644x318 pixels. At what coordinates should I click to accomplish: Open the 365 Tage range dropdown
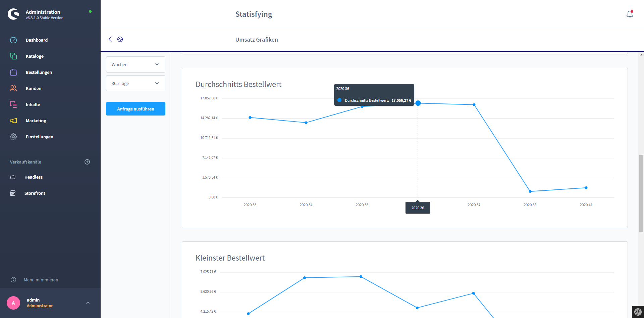[x=136, y=83]
